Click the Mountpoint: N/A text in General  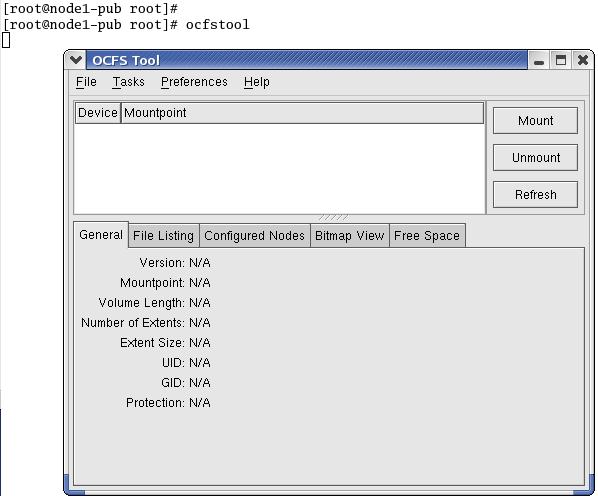coord(165,283)
